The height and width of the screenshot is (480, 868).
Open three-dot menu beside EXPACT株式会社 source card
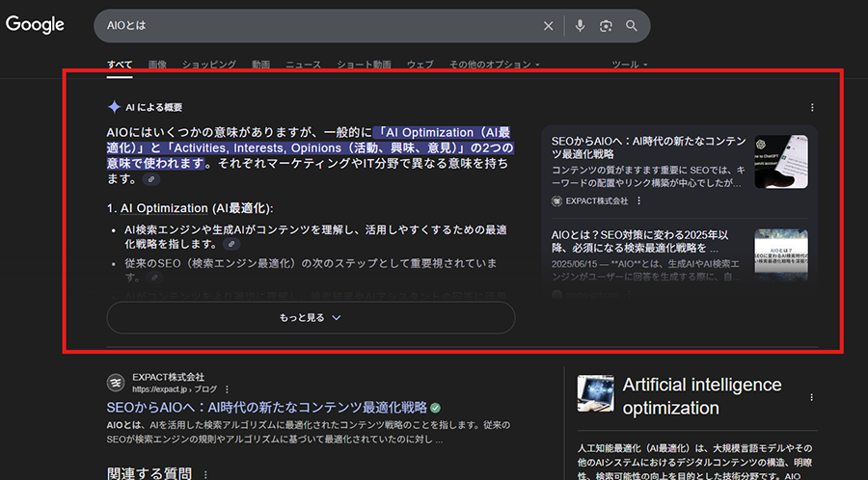click(x=638, y=201)
